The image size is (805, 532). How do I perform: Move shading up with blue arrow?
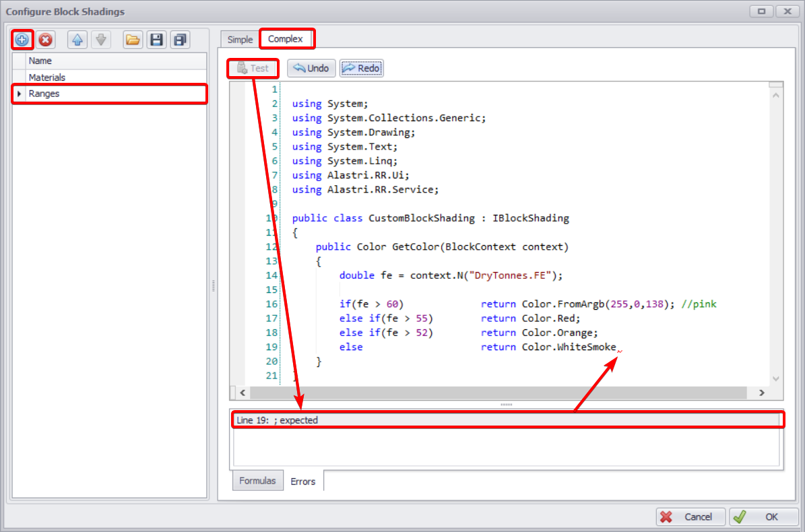click(77, 40)
